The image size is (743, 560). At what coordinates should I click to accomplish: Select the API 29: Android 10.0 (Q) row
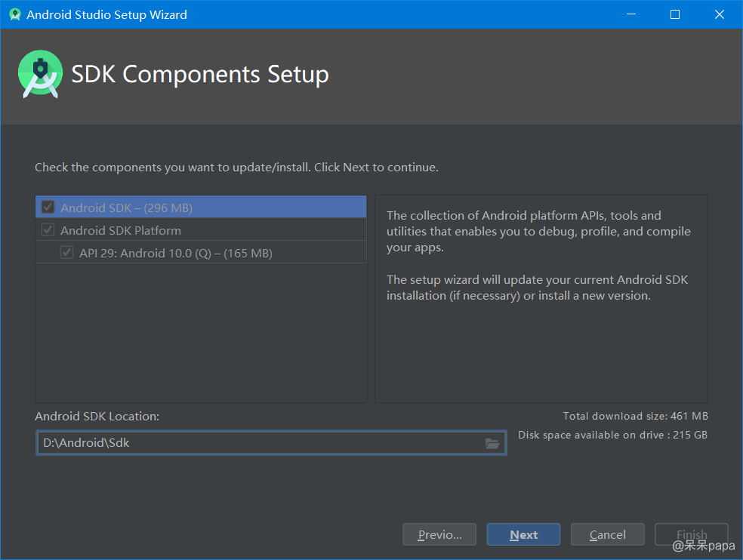coord(201,253)
